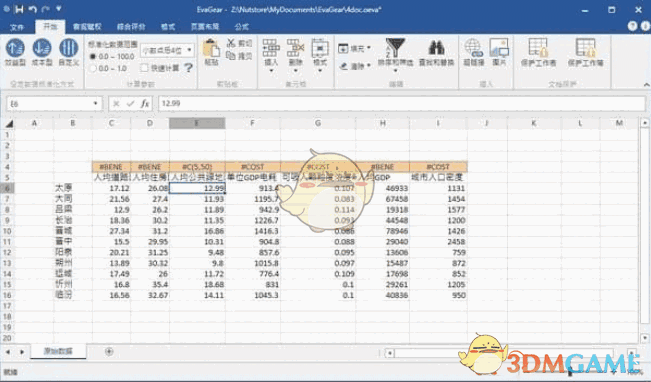Click the 格式 cell format icon in ribbon

[320, 48]
